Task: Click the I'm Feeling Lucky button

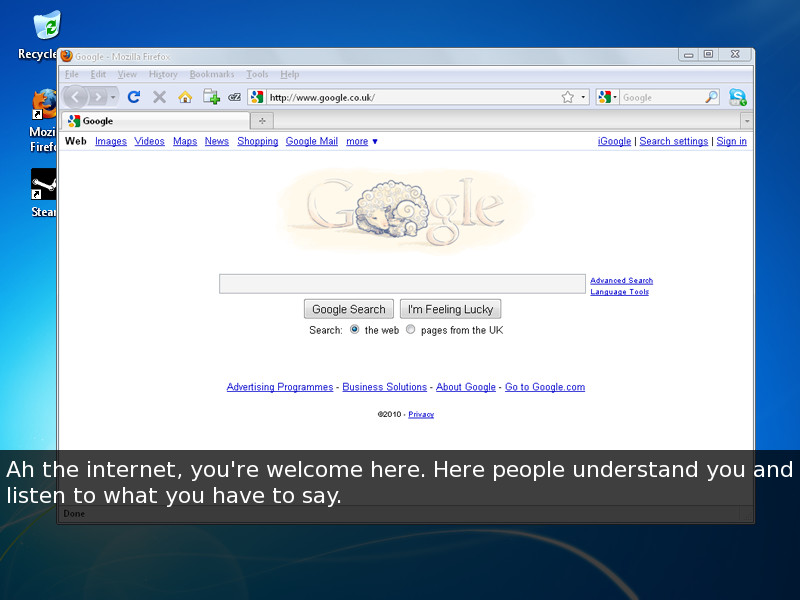Action: pyautogui.click(x=451, y=309)
